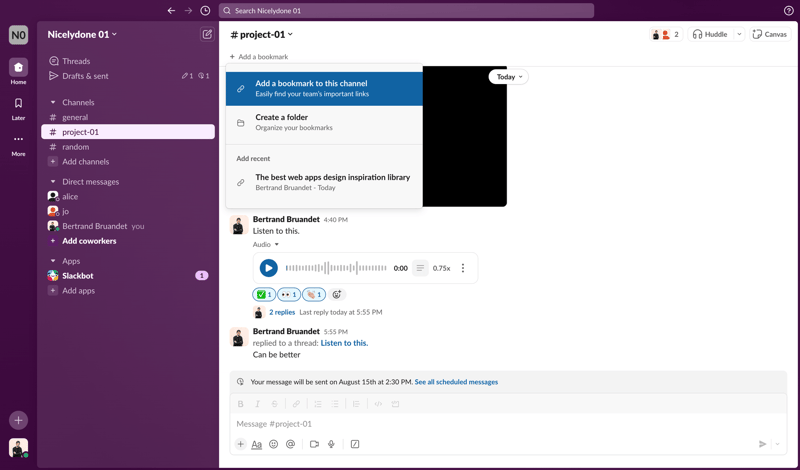The image size is (800, 470).
Task: Open the Nicelydone 01 workspace dropdown
Action: pos(82,34)
